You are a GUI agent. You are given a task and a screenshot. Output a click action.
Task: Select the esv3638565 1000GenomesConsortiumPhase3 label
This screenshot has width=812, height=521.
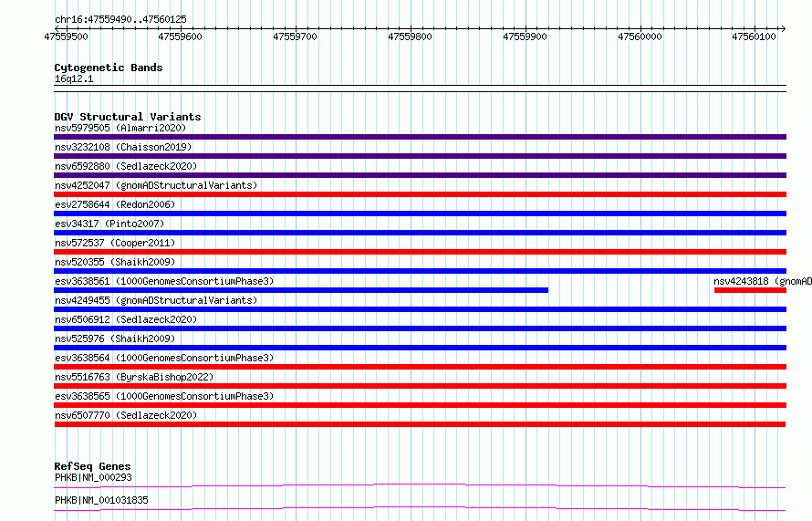(164, 396)
